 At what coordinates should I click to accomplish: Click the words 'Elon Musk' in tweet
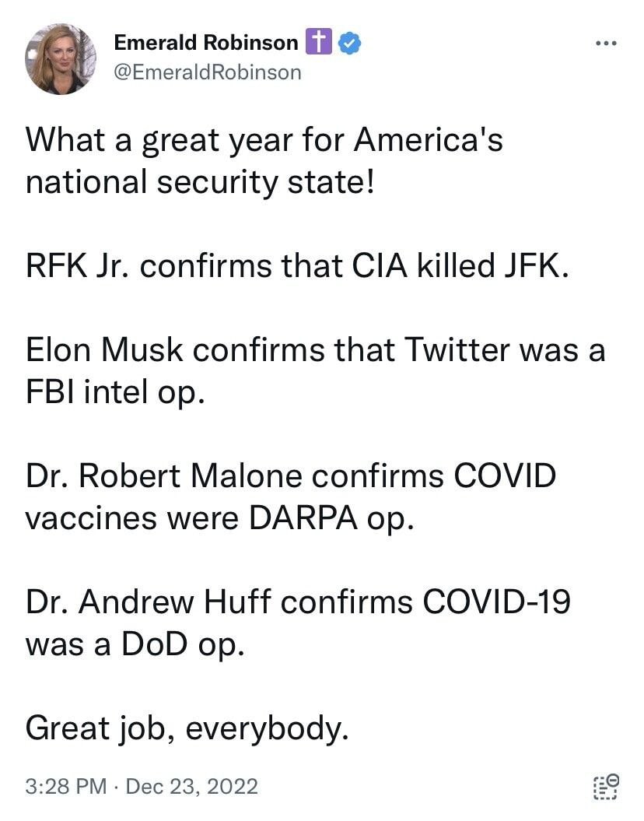coord(103,351)
